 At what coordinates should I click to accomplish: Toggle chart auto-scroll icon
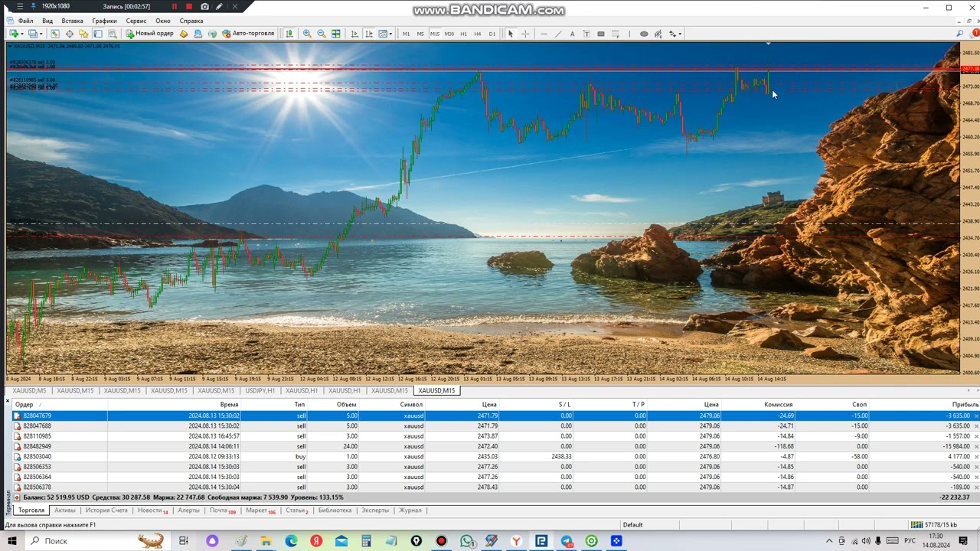[354, 34]
